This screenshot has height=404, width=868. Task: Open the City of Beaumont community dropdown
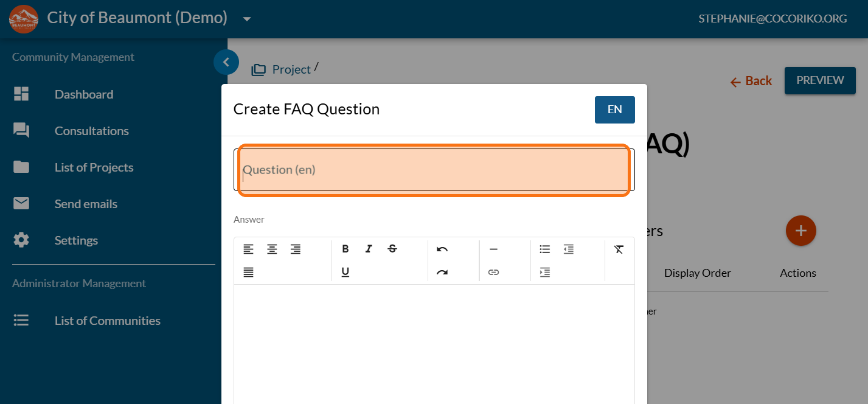coord(247,19)
